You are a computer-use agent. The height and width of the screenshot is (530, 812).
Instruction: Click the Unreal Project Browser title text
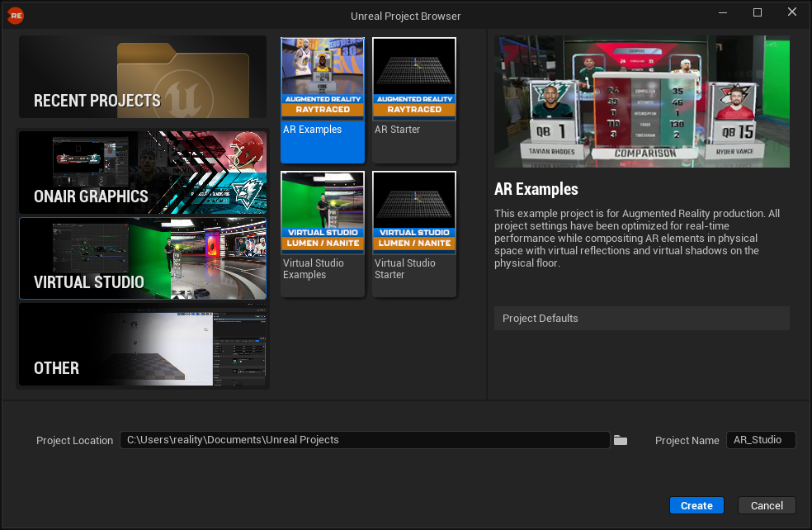point(405,16)
